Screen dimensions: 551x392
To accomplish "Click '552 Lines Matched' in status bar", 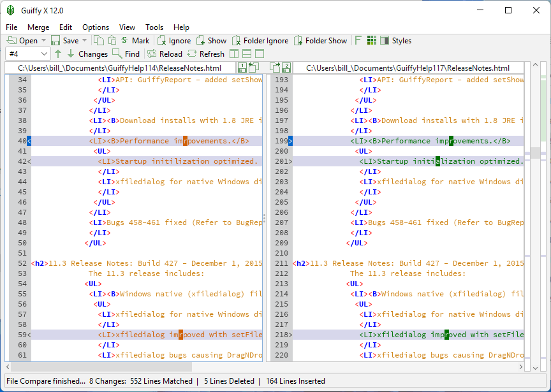I will 161,381.
